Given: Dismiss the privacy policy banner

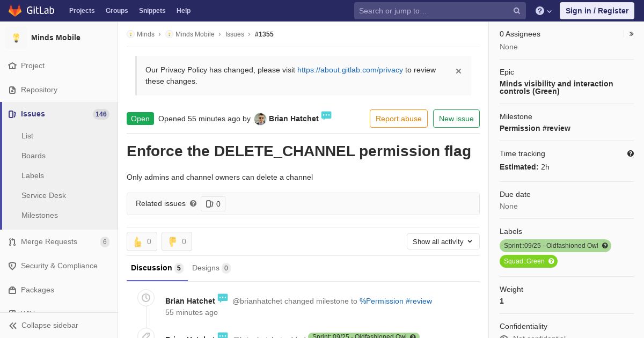Looking at the screenshot, I should coord(458,71).
